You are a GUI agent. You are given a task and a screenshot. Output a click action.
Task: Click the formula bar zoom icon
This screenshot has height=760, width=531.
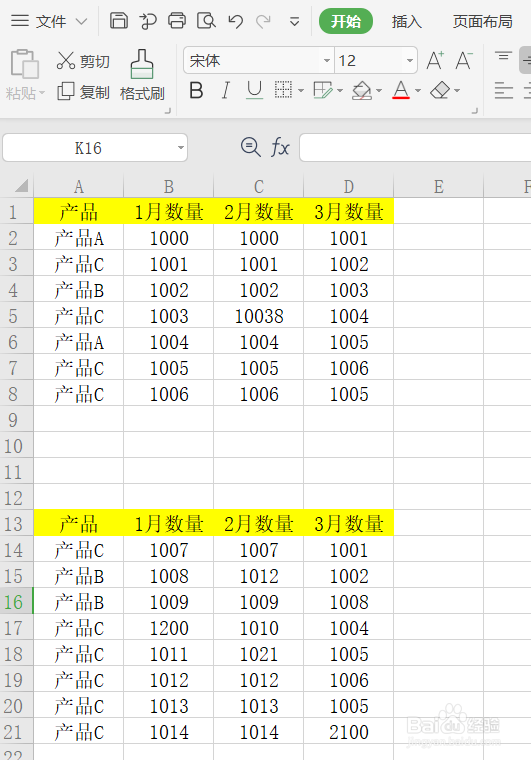(250, 147)
